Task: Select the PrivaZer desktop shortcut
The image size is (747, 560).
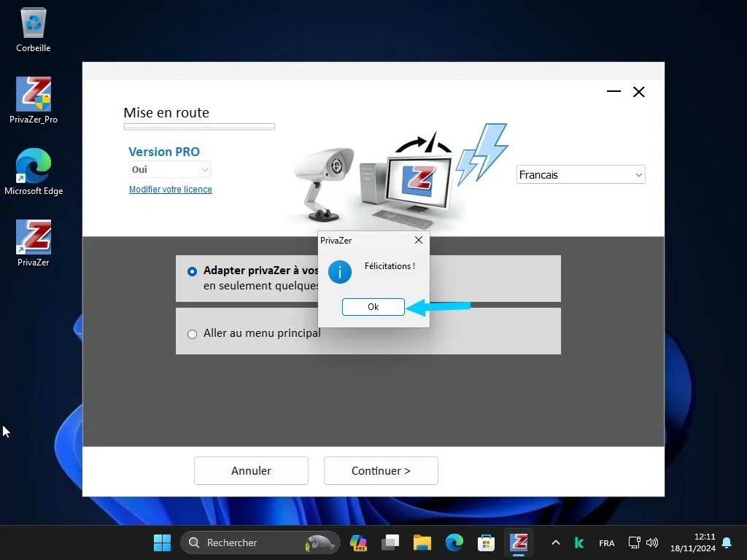Action: [x=34, y=243]
